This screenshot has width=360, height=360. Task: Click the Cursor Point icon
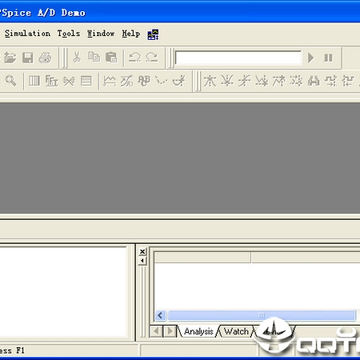pos(296,81)
